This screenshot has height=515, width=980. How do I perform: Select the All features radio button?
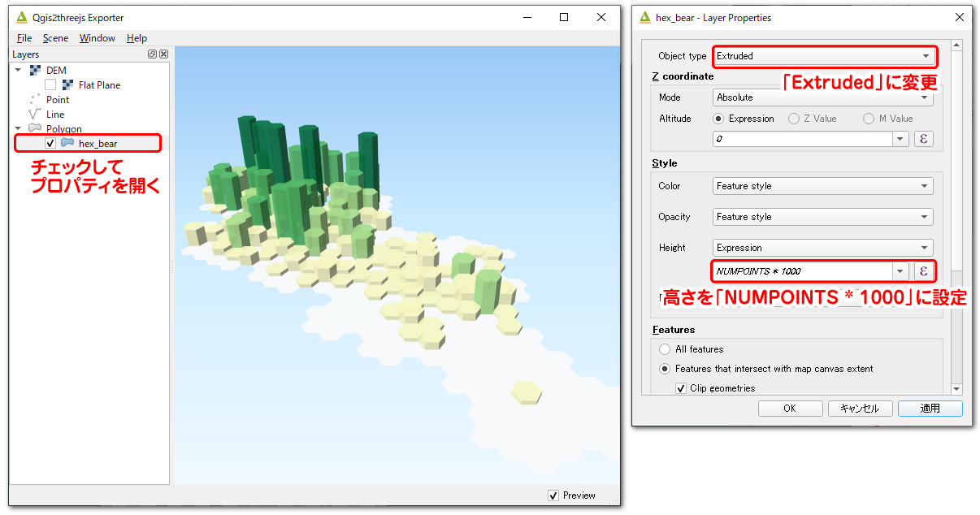pyautogui.click(x=664, y=349)
